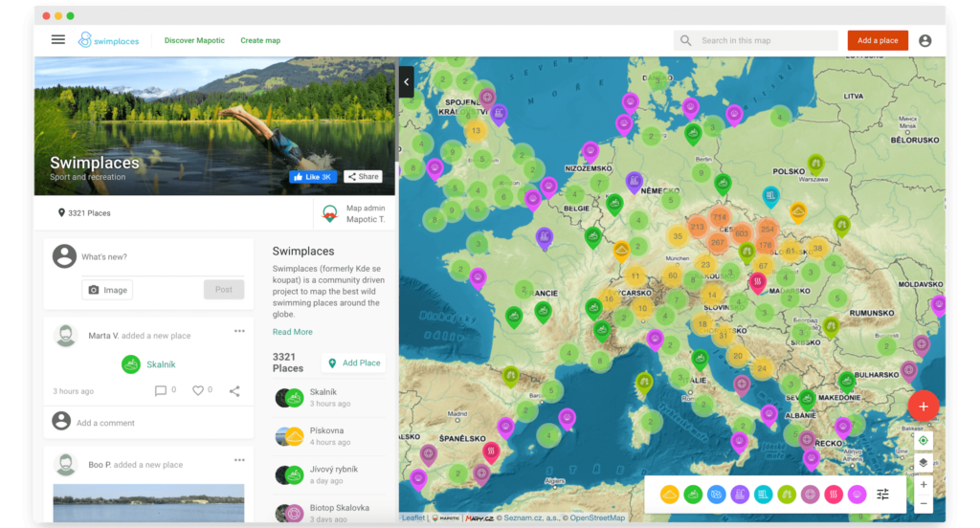Click the 213 cluster marker
Image resolution: width=980 pixels, height=528 pixels.
(698, 227)
